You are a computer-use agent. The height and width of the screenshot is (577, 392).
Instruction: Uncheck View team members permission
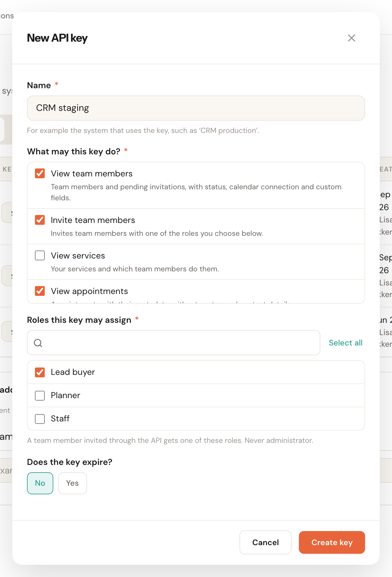(40, 173)
